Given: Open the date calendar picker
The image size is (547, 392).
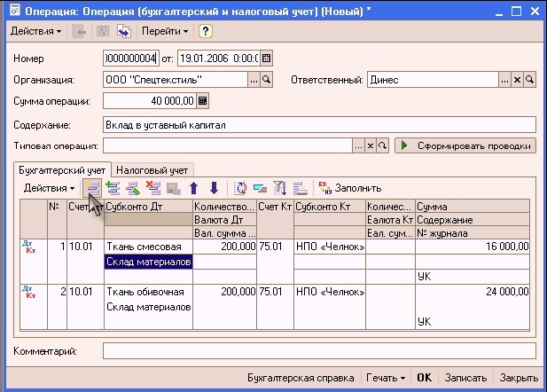Looking at the screenshot, I should tap(266, 59).
